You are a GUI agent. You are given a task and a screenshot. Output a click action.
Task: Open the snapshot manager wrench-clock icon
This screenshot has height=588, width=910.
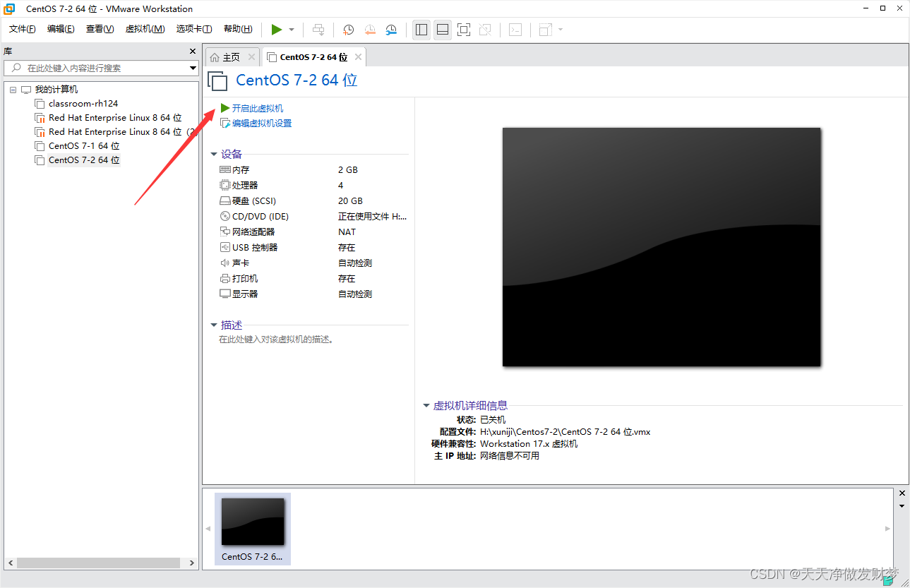[391, 30]
